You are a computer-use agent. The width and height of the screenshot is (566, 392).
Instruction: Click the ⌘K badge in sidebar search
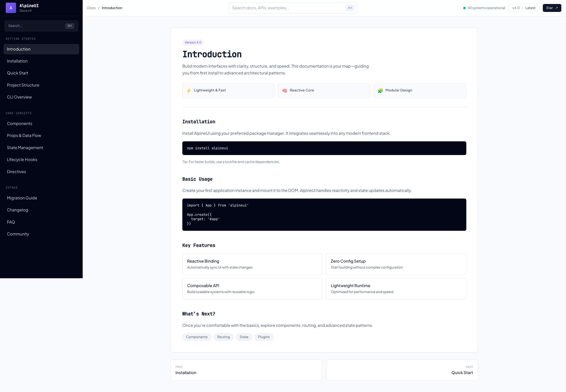tap(70, 26)
